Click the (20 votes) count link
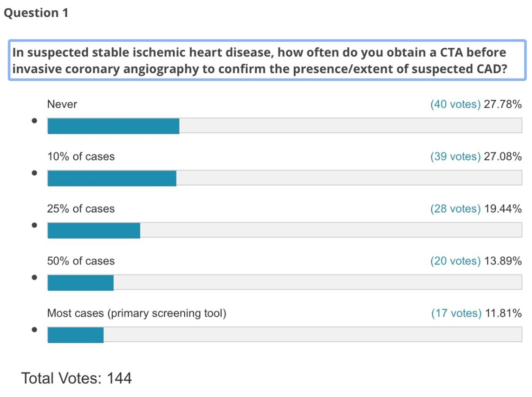Viewport: 532px width, 397px height. pyautogui.click(x=455, y=261)
